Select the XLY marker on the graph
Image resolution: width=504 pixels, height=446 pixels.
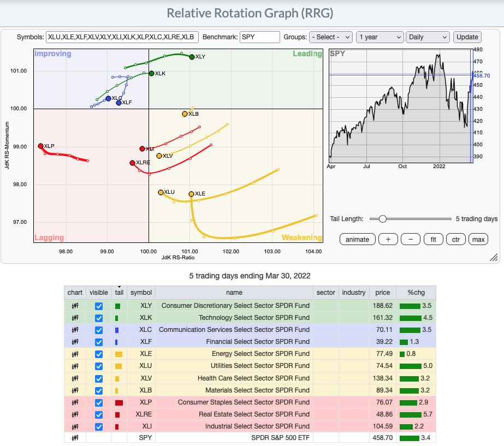(192, 57)
